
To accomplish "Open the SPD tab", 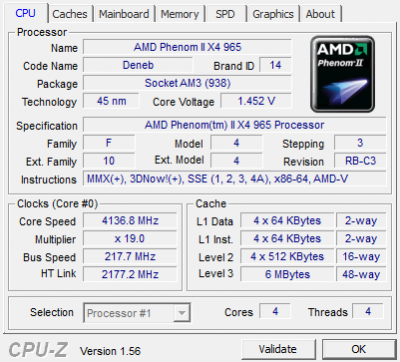I will 225,14.
